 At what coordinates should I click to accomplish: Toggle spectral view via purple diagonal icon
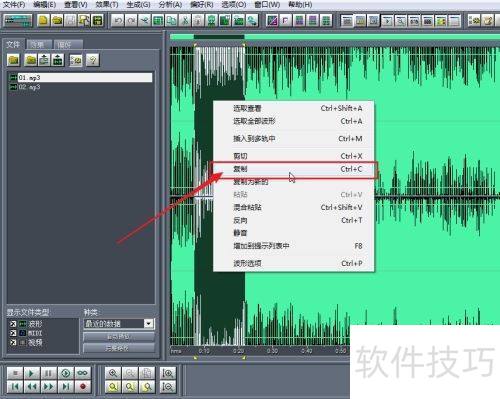[x=272, y=21]
